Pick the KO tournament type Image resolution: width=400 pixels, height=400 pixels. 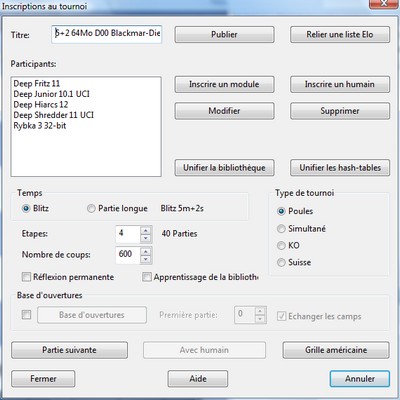[x=281, y=246]
